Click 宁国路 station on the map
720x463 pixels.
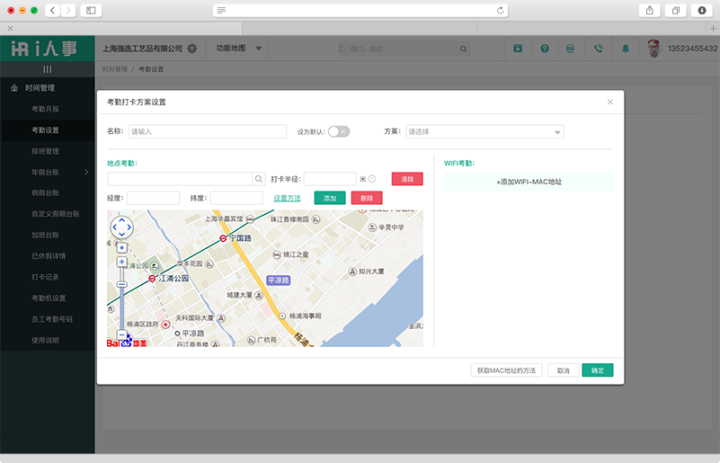pos(236,238)
